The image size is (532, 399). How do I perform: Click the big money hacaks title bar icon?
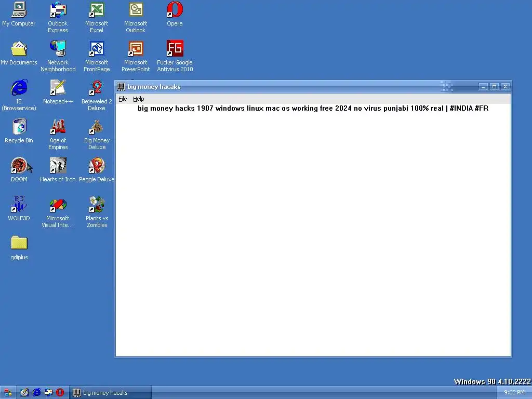coord(121,87)
